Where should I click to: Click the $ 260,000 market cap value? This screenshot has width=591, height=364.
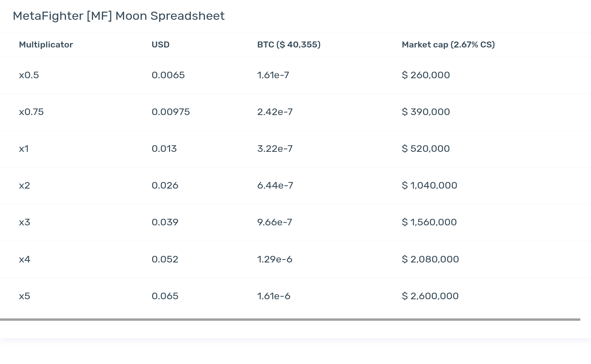click(x=426, y=75)
